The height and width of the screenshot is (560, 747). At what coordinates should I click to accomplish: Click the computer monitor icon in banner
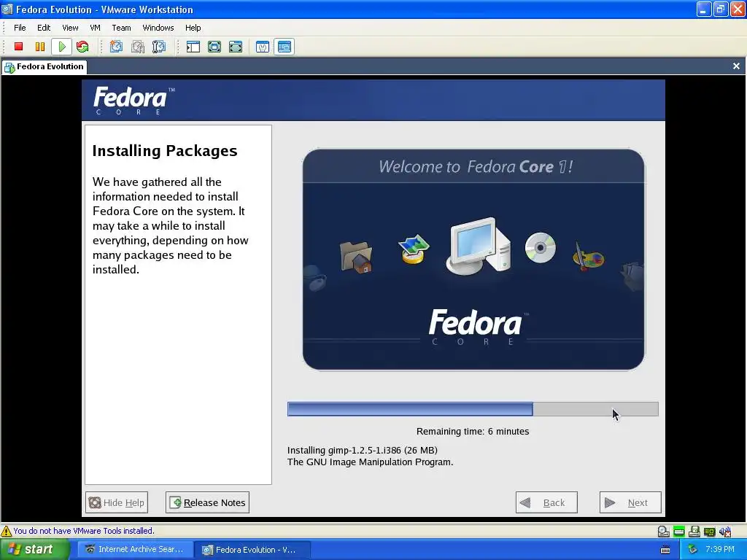[479, 246]
